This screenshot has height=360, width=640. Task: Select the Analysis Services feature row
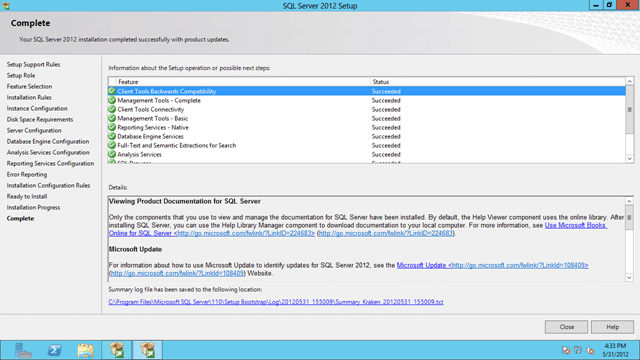tap(367, 154)
